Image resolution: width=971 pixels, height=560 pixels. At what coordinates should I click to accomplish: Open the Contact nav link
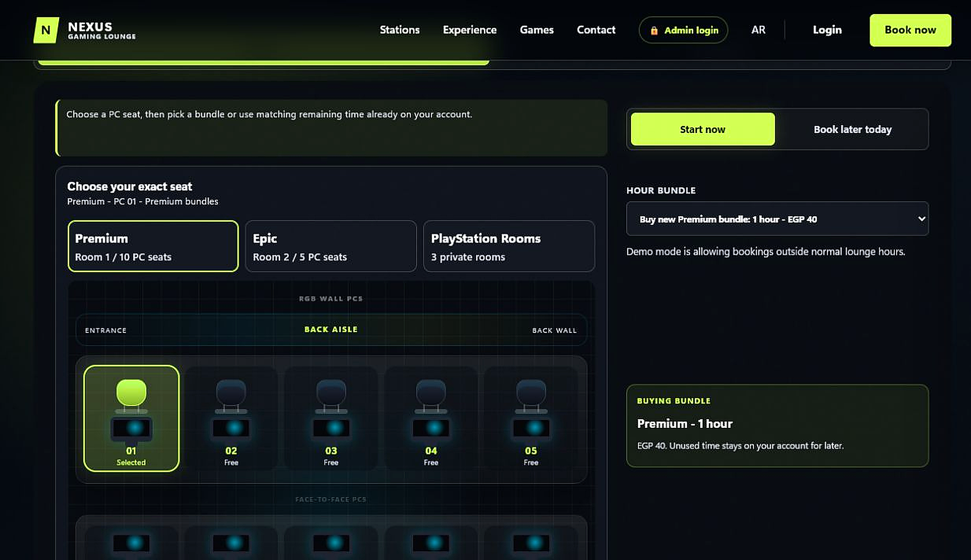(x=596, y=30)
